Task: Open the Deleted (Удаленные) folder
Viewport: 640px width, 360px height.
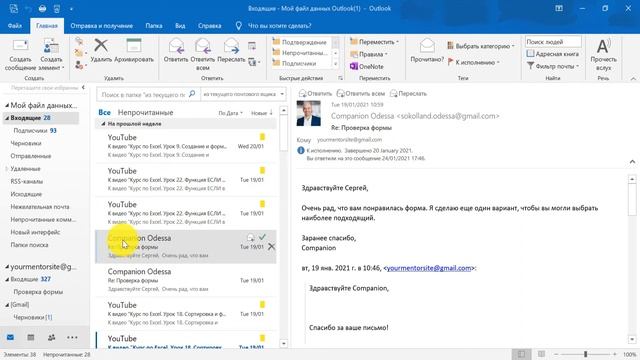Action: 25,169
